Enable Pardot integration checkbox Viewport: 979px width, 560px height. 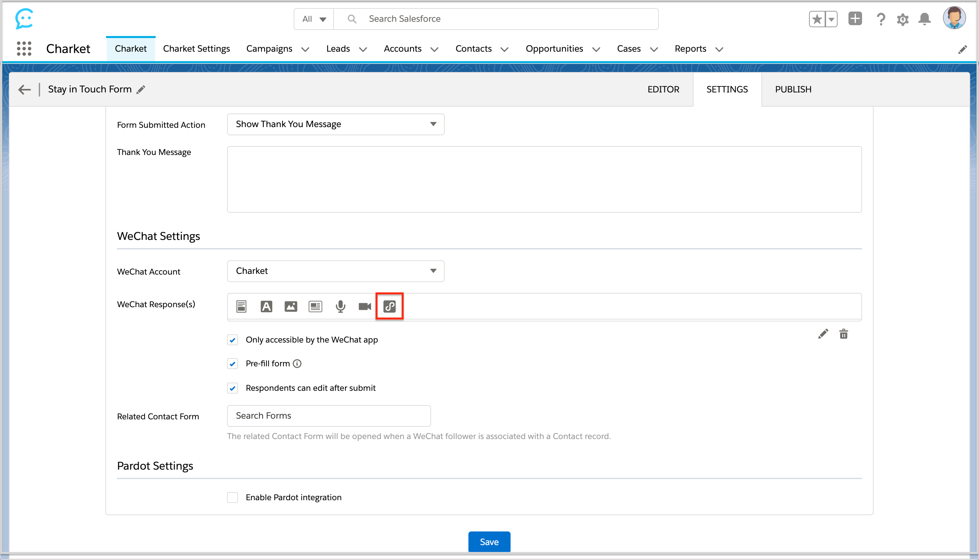click(233, 497)
